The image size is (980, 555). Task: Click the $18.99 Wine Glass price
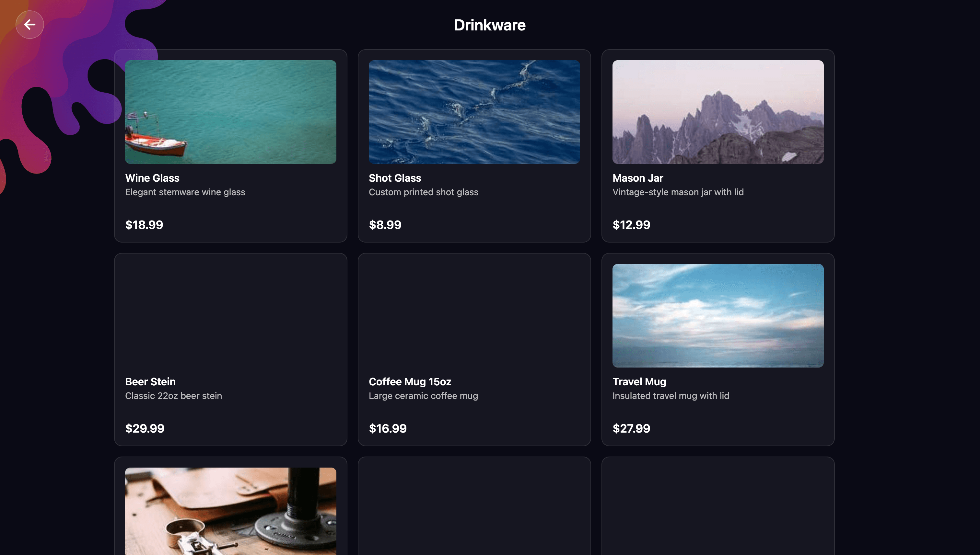coord(144,224)
